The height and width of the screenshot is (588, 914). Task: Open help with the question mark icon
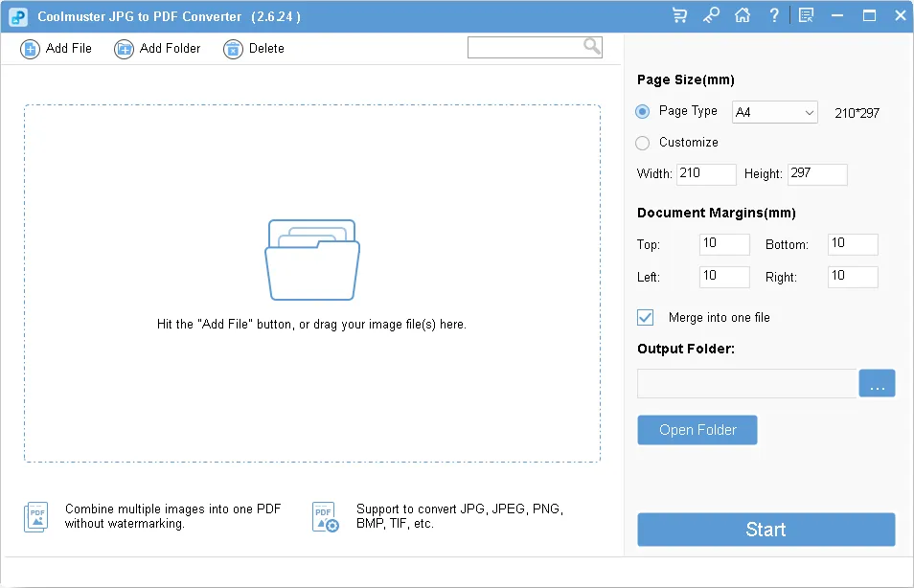[x=773, y=15]
